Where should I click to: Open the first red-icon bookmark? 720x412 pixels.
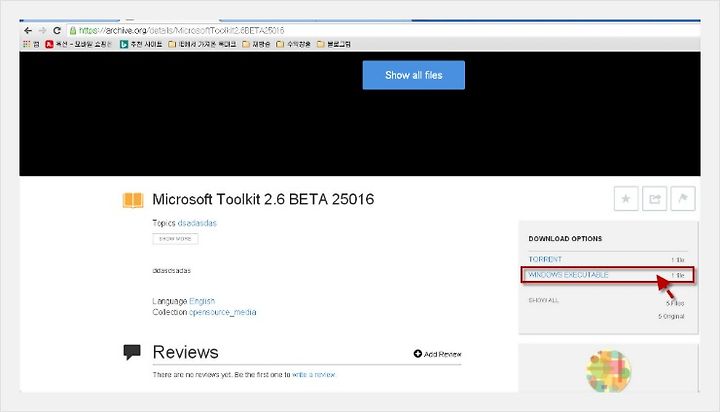79,44
